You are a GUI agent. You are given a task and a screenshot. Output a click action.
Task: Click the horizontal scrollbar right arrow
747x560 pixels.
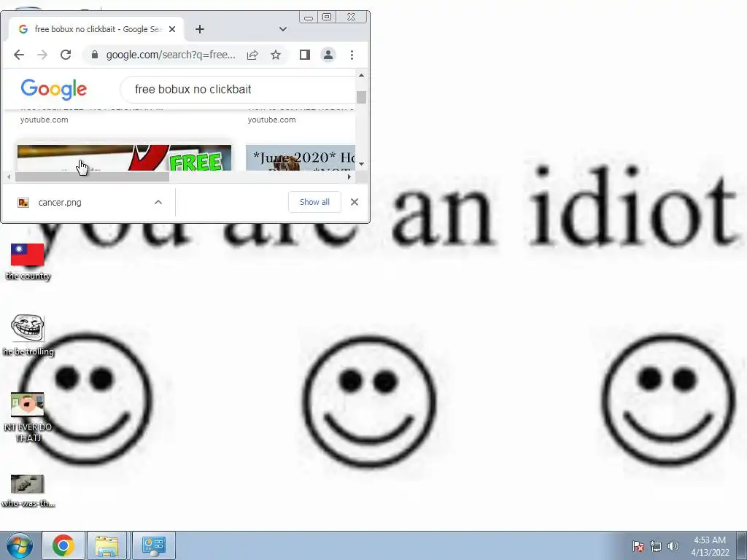(349, 176)
